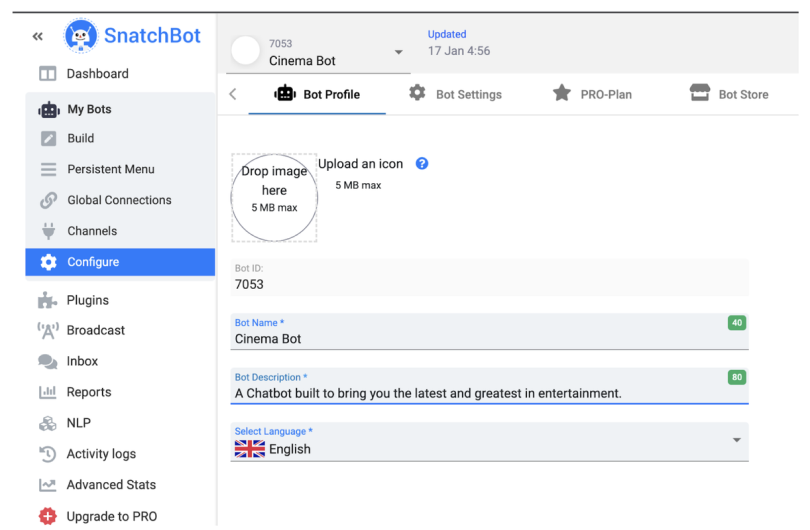The width and height of the screenshot is (810, 530).
Task: Open Global Connections link icon
Action: (47, 200)
